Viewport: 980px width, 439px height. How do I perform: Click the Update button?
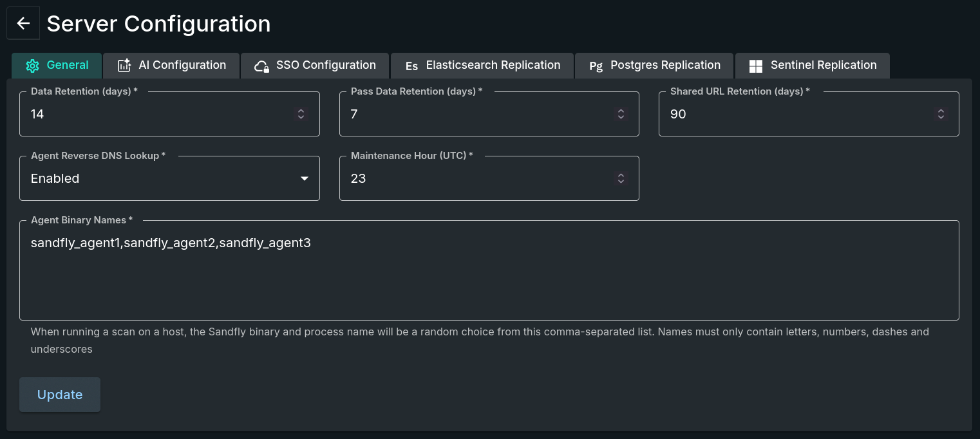[59, 395]
